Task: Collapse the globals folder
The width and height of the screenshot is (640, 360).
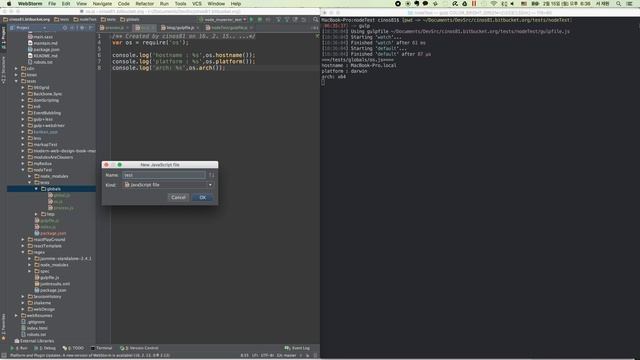Action: [x=36, y=189]
